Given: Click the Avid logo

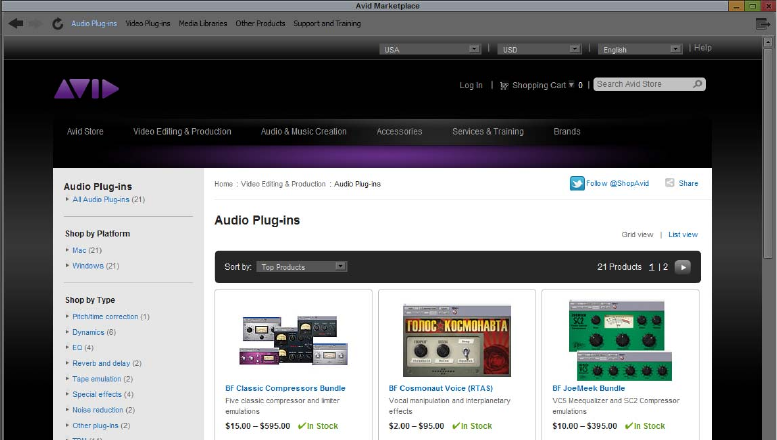Looking at the screenshot, I should click(86, 89).
